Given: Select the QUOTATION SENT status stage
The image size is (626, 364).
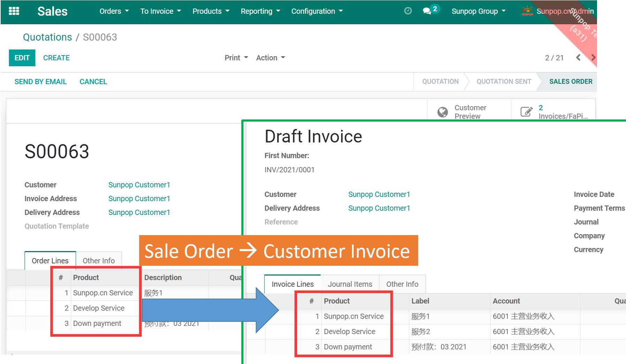Looking at the screenshot, I should tap(504, 82).
